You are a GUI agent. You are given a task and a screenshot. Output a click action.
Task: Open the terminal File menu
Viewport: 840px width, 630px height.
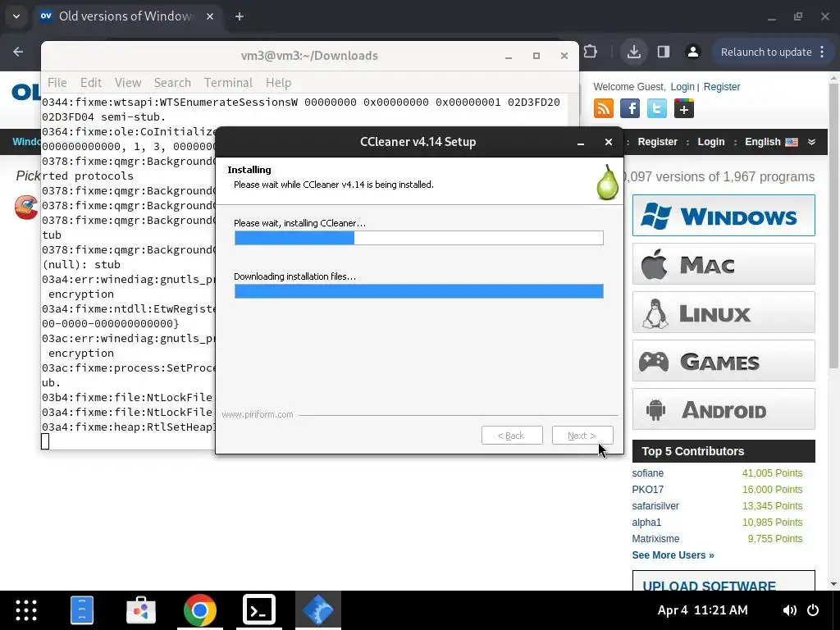[57, 83]
